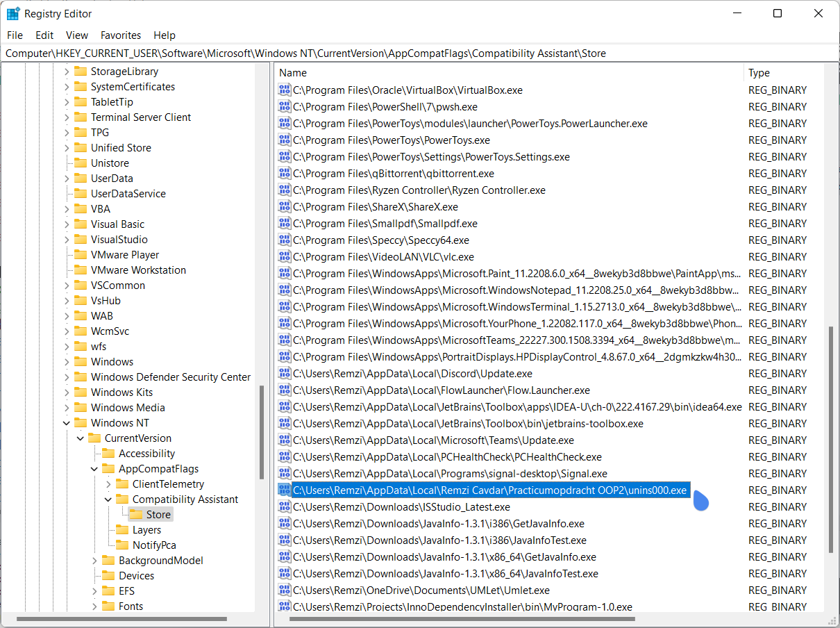Select the unins000.exe value
Screen dimensions: 840x628
[490, 490]
